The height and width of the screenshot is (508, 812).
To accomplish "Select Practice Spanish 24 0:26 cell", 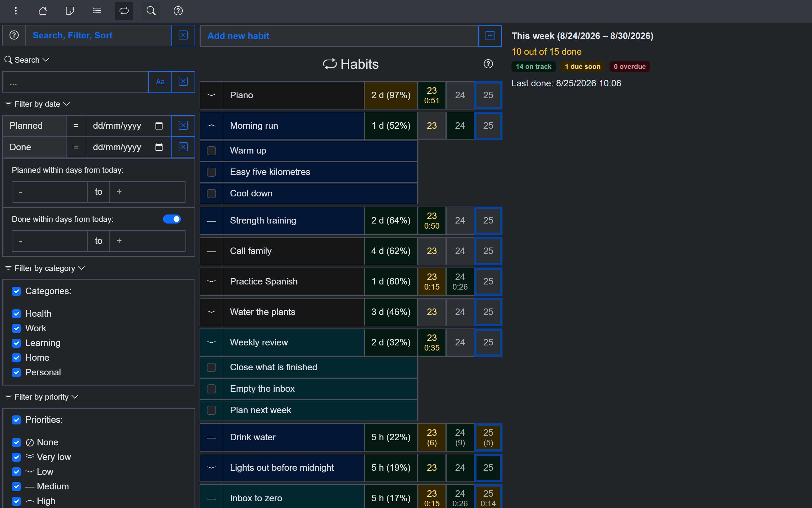I will [460, 282].
